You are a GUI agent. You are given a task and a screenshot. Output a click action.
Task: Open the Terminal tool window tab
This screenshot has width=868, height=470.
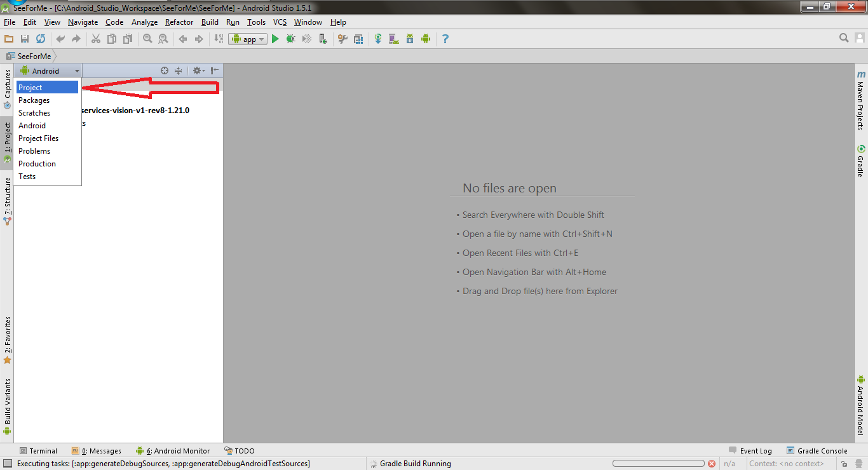(38, 451)
